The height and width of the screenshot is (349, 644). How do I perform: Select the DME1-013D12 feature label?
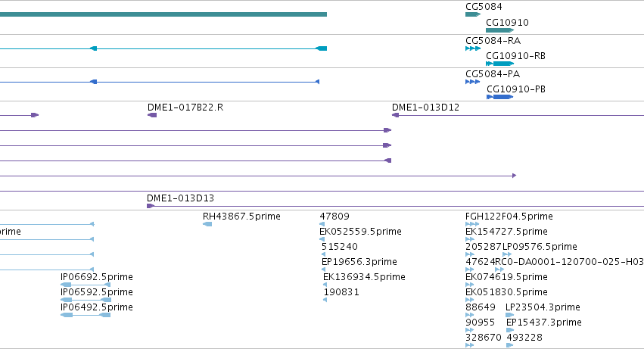click(425, 108)
